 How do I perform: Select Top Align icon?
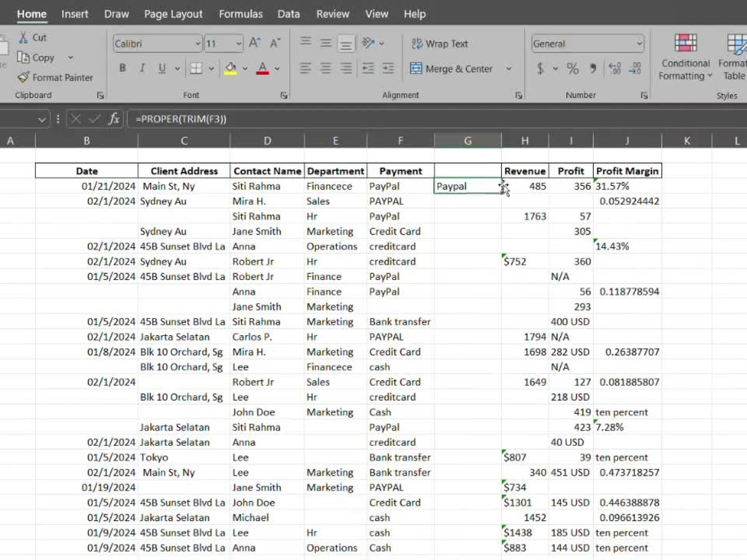[x=306, y=42]
